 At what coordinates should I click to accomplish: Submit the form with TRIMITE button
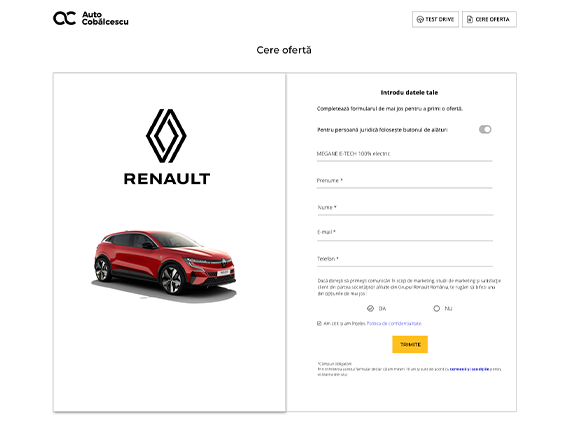(410, 344)
